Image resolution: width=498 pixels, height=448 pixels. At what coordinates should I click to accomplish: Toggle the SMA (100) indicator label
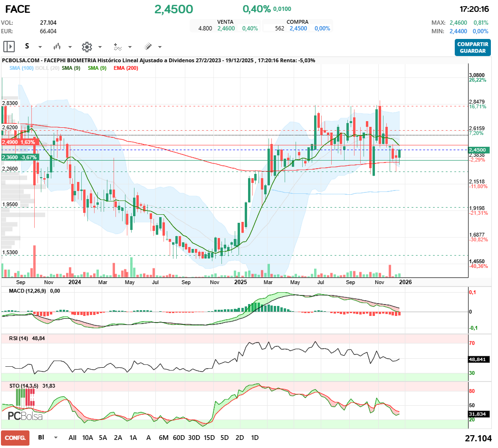pyautogui.click(x=21, y=68)
